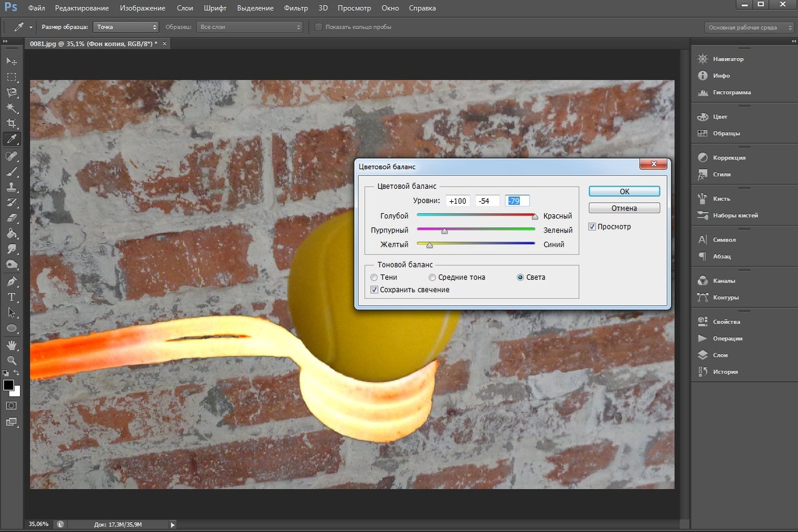
Task: Select the Crop tool
Action: pos(12,123)
